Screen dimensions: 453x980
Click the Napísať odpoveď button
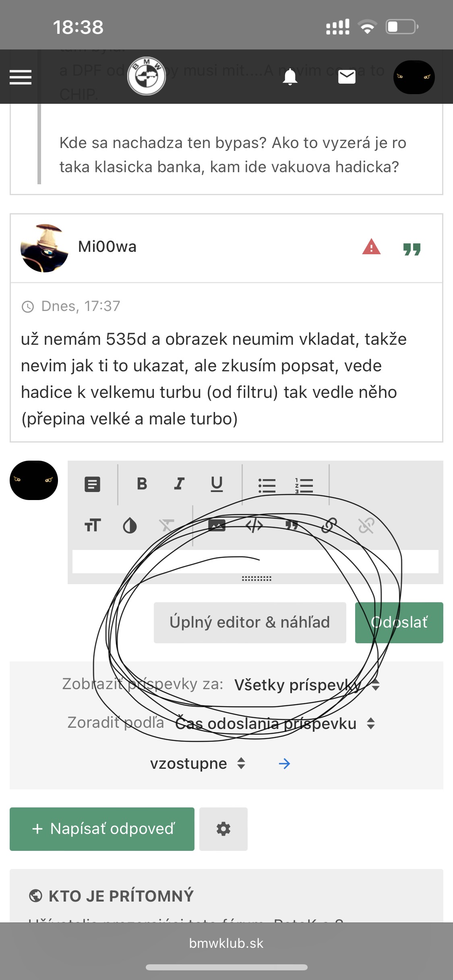point(102,829)
